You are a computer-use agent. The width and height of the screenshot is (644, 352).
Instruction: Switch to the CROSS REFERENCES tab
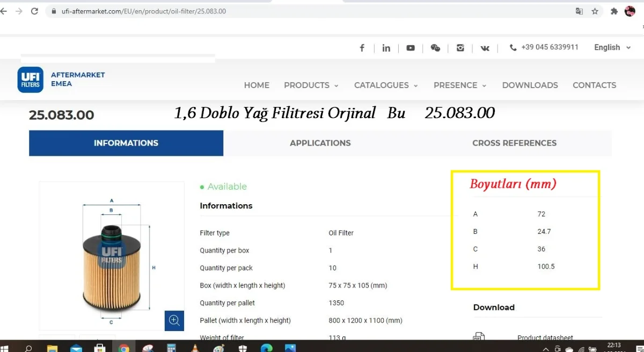(514, 143)
